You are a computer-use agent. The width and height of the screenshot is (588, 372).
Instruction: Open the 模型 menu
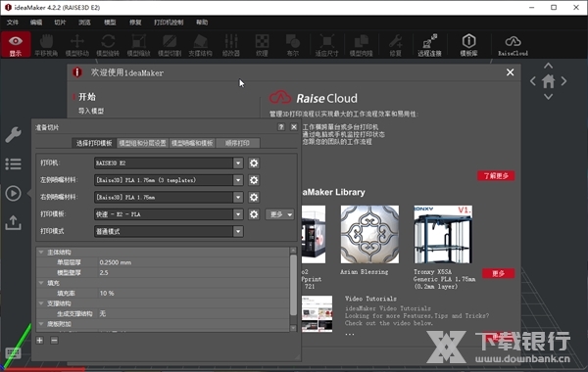[x=110, y=23]
